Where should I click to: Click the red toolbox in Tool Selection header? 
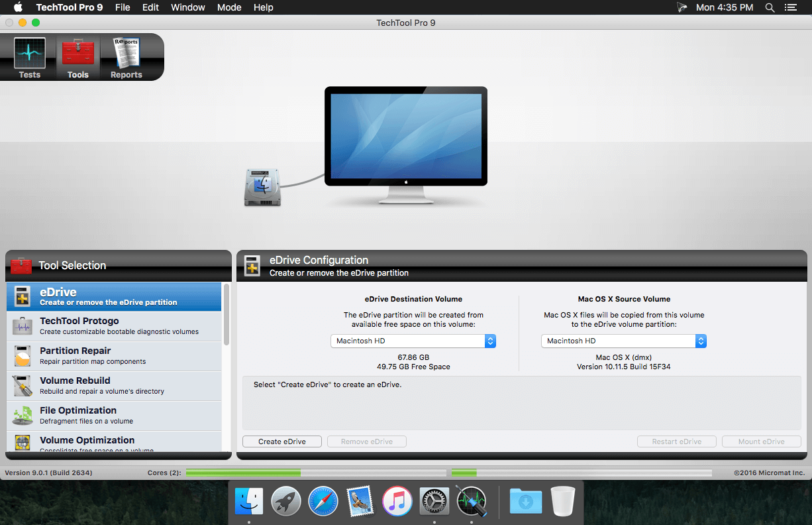click(21, 266)
